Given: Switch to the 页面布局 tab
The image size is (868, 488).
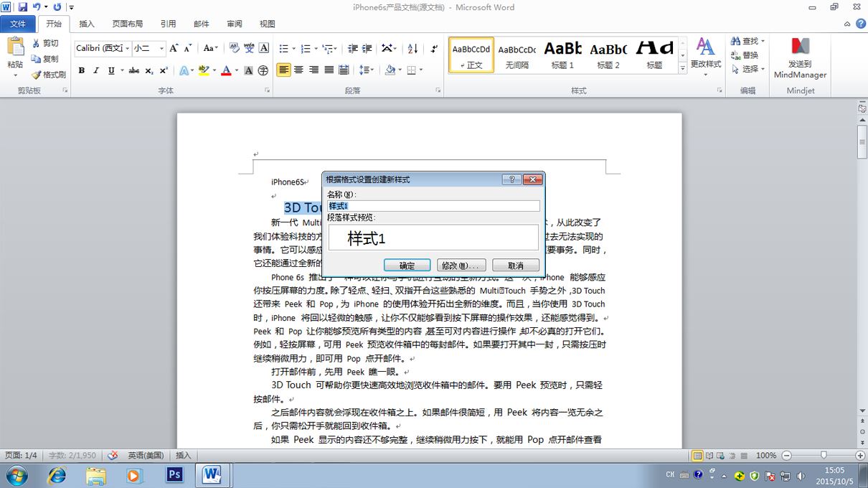Looking at the screenshot, I should point(128,24).
